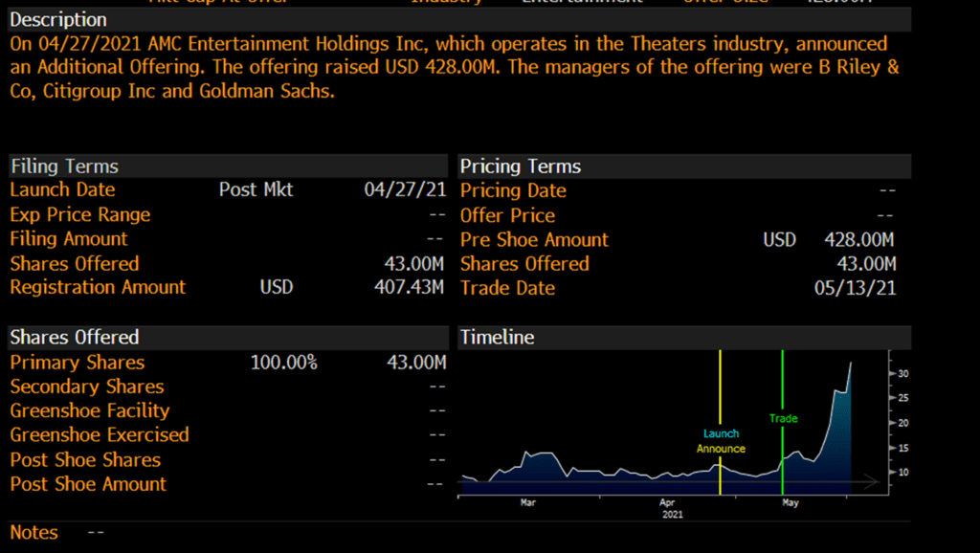Select the Pre Shoe Amount label
980x553 pixels.
coord(534,240)
